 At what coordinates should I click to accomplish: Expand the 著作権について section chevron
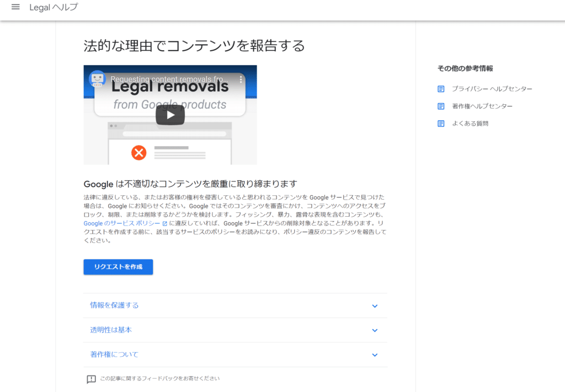(x=375, y=355)
